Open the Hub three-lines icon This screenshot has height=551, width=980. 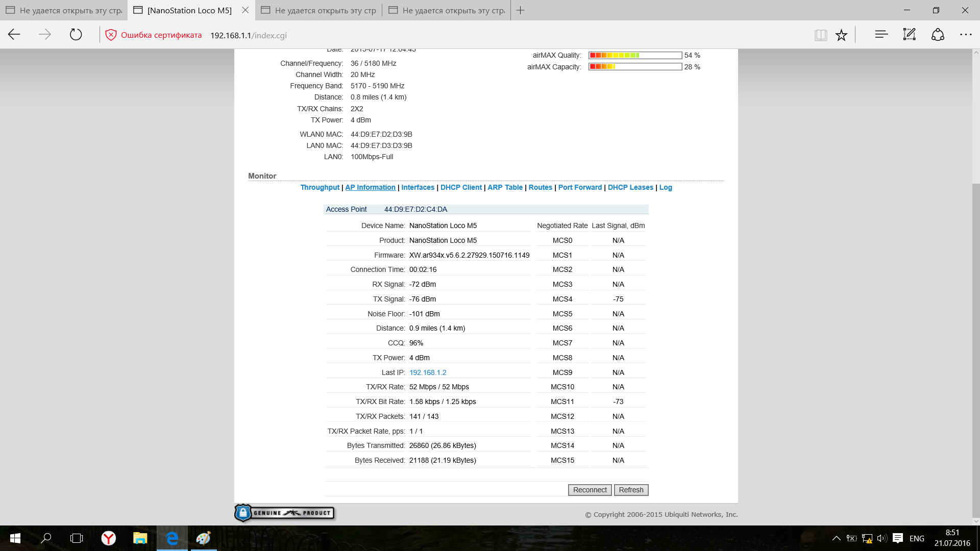pos(881,35)
